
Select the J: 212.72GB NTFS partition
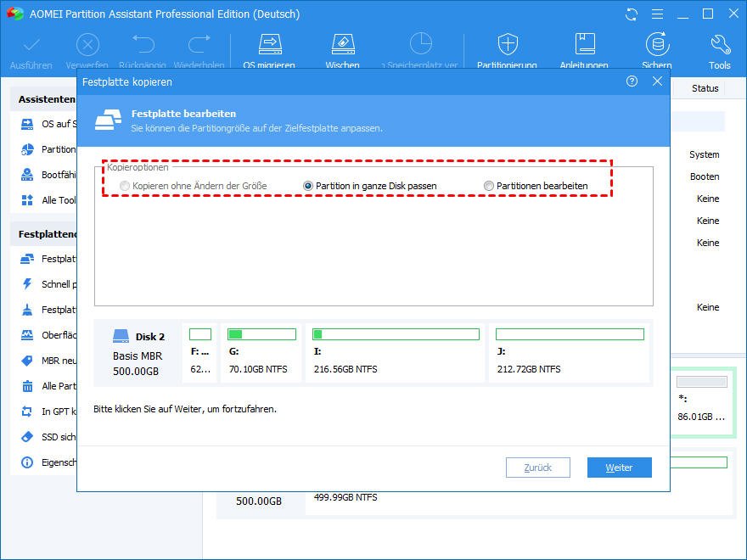click(570, 353)
